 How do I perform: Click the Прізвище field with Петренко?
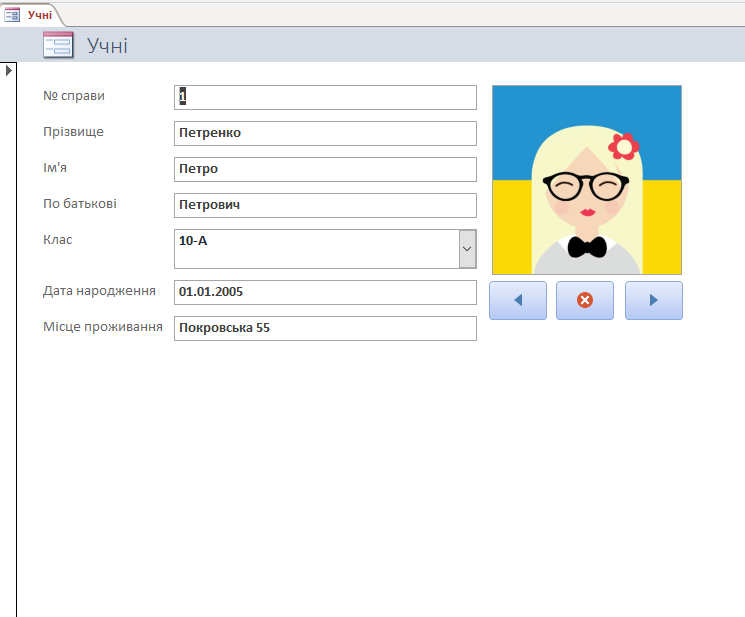(x=325, y=133)
